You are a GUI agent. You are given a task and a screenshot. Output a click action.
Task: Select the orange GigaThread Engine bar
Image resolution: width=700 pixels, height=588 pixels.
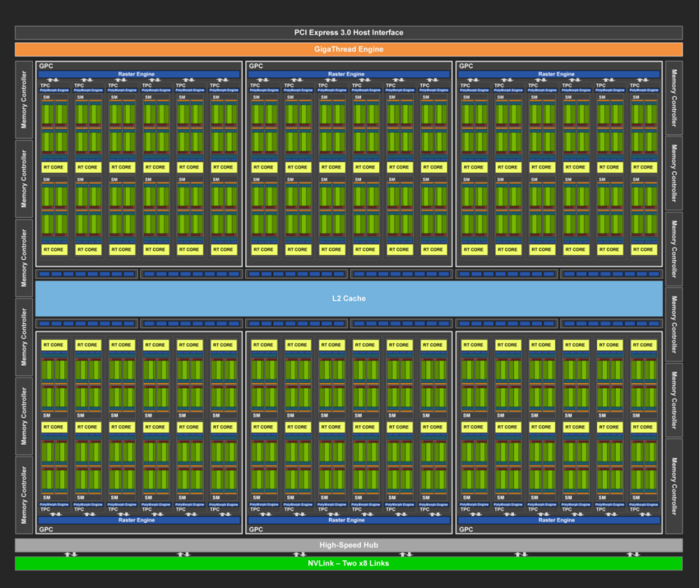[349, 49]
